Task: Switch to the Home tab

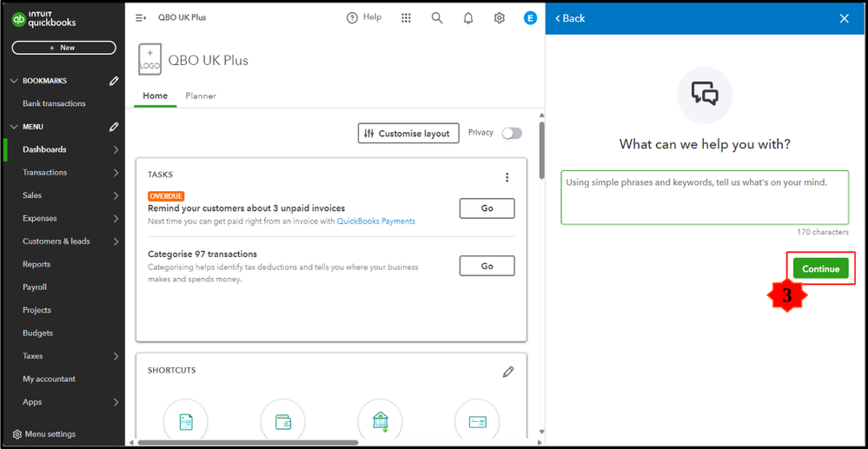Action: point(155,96)
